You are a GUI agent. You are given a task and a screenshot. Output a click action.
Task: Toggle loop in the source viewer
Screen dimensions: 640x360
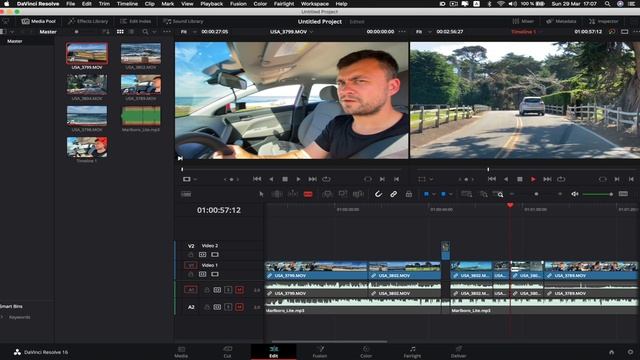coord(326,179)
